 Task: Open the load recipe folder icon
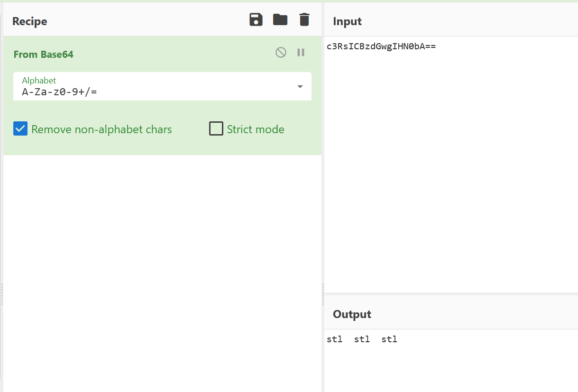[280, 19]
